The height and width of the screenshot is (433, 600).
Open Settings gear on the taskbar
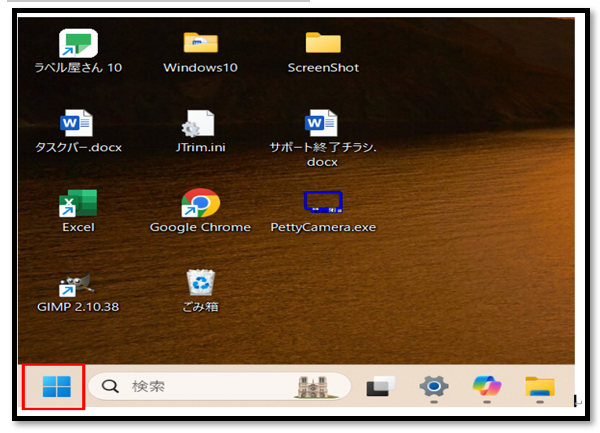[x=434, y=386]
